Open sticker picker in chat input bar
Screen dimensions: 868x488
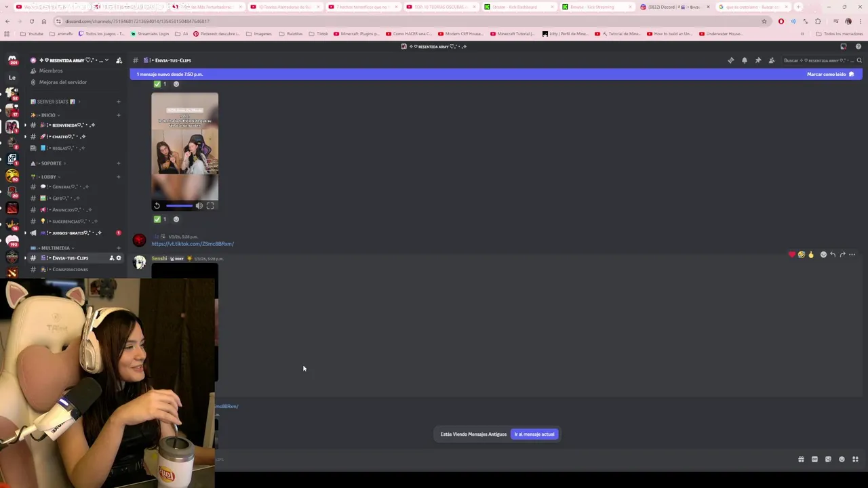tap(828, 460)
